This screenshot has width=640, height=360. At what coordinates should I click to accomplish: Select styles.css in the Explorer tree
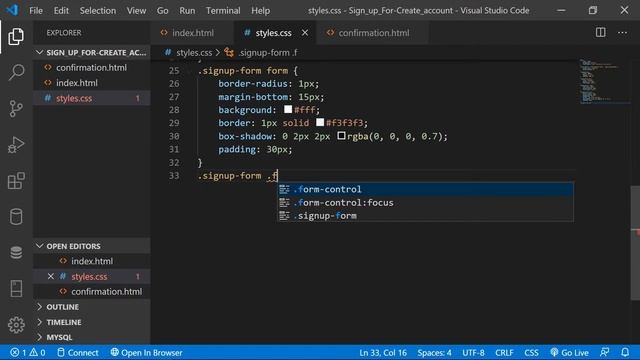(91, 98)
